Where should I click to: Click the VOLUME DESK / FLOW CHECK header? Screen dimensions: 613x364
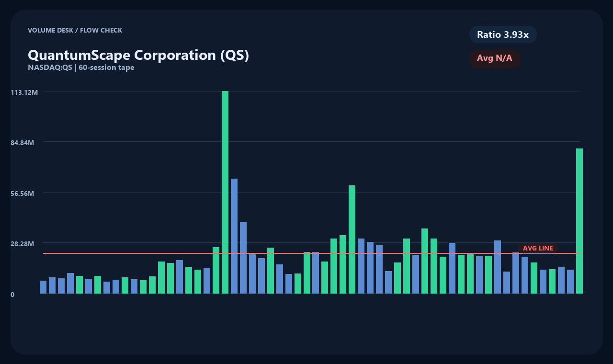pyautogui.click(x=75, y=30)
